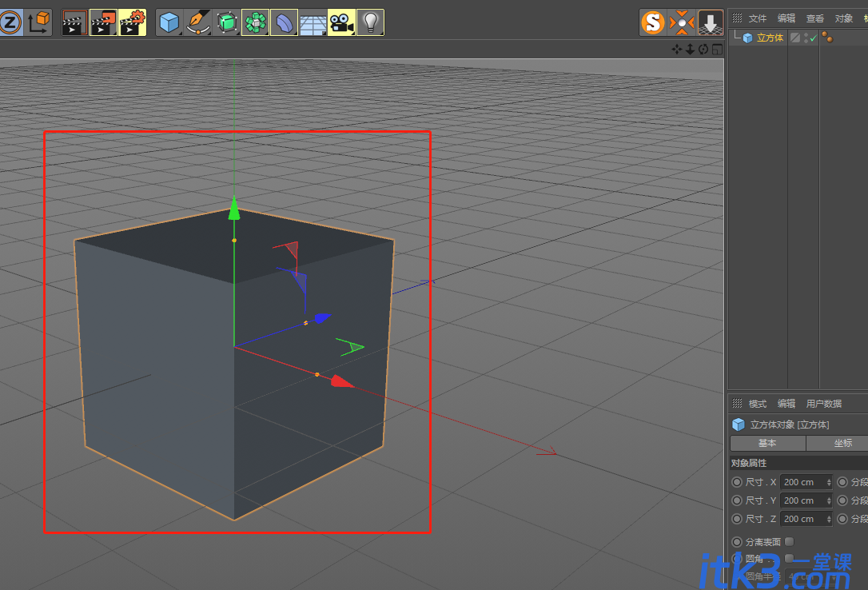Add a Floor environment object
The height and width of the screenshot is (590, 868).
313,22
